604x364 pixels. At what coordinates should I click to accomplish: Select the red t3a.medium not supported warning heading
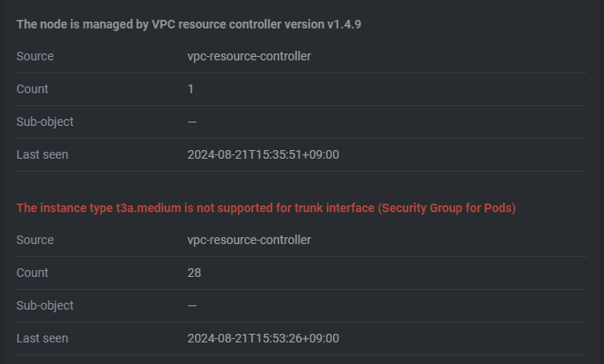(266, 208)
